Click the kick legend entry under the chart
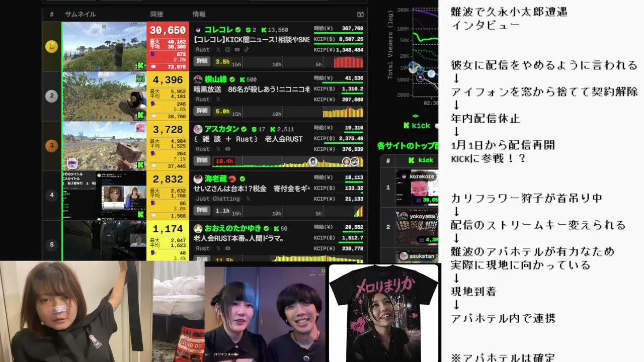The width and height of the screenshot is (644, 362). coord(417,126)
